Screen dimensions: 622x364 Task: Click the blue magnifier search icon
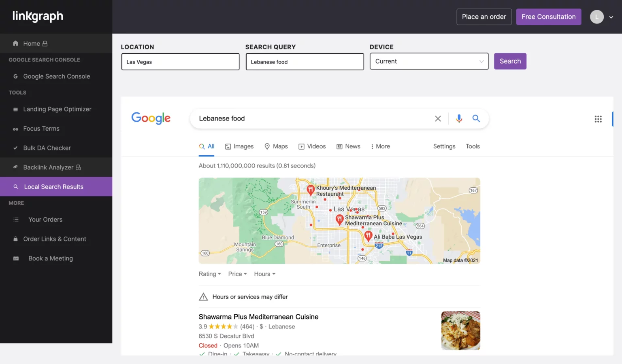click(x=476, y=119)
